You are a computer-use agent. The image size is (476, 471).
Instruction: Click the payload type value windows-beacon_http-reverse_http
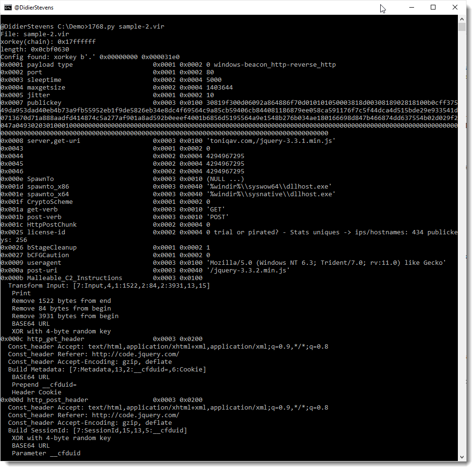pyautogui.click(x=274, y=65)
